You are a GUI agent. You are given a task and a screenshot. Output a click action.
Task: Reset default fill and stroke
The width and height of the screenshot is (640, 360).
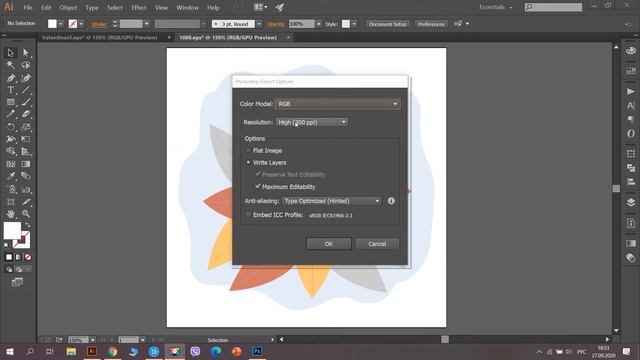click(x=6, y=245)
